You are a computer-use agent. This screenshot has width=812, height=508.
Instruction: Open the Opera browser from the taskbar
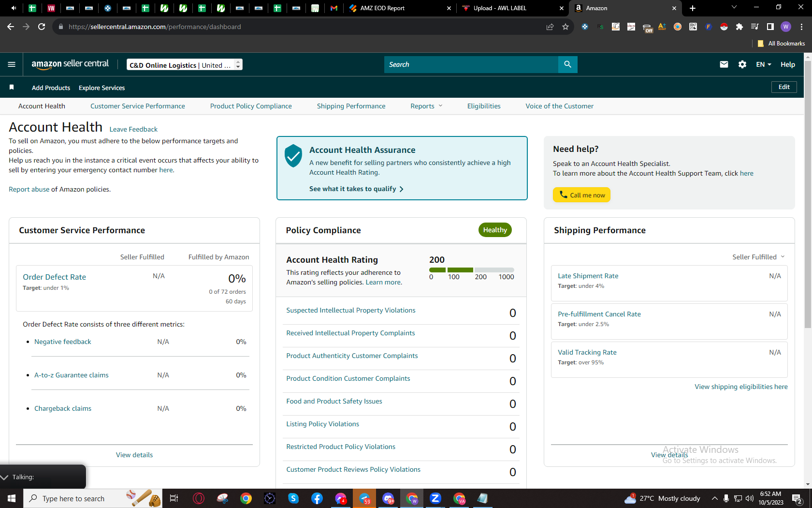(199, 498)
